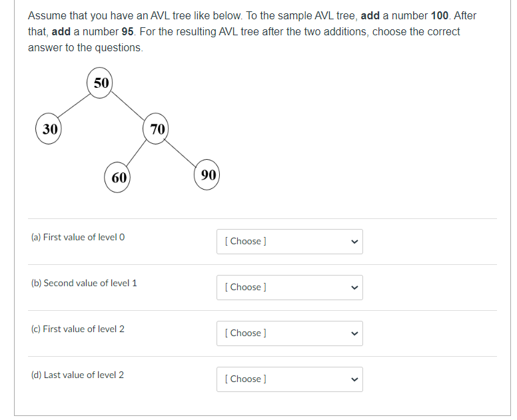517x420 pixels.
Task: Open the dropdown for First value of level 0
Action: tap(290, 242)
